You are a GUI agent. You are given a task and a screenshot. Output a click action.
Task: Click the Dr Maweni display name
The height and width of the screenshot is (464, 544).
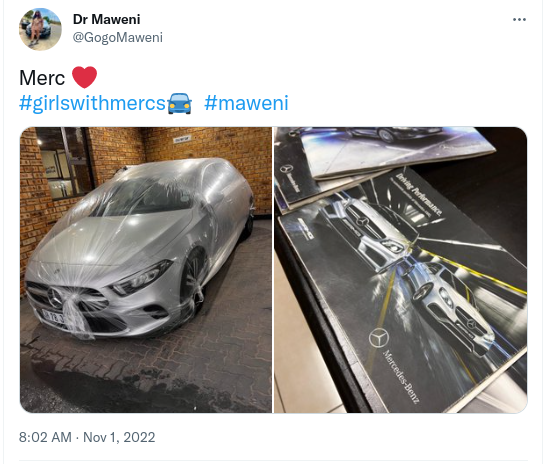(107, 19)
